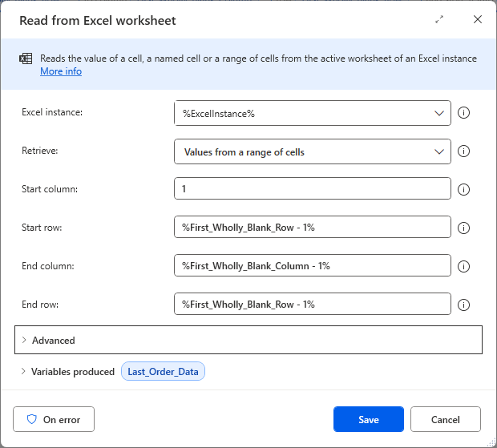This screenshot has height=448, width=497.
Task: Open the Retrieve dropdown
Action: (313, 151)
